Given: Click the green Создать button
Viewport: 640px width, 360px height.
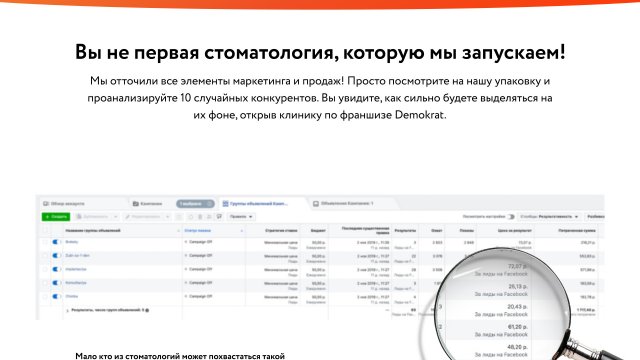Looking at the screenshot, I should tap(56, 216).
